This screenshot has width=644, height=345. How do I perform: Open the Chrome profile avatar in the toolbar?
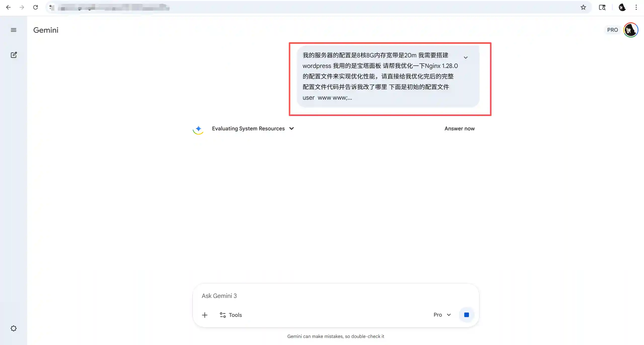click(622, 7)
